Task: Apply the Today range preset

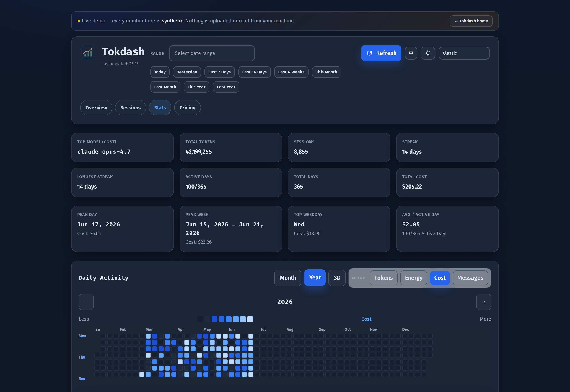Action: (x=160, y=72)
